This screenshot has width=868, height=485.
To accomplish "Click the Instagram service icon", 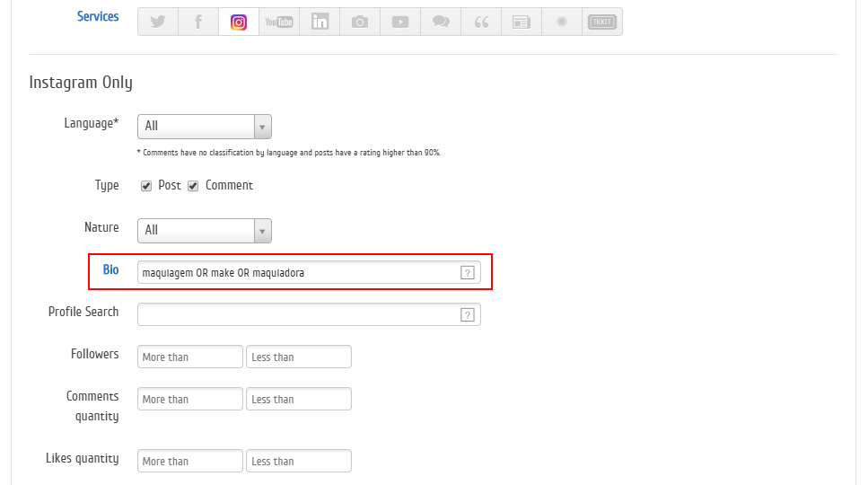I will [x=239, y=22].
